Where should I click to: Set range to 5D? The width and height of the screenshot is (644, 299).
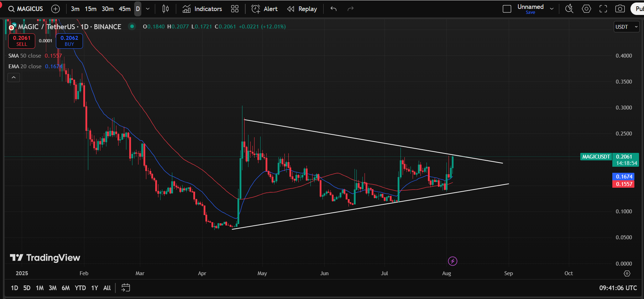pos(27,288)
